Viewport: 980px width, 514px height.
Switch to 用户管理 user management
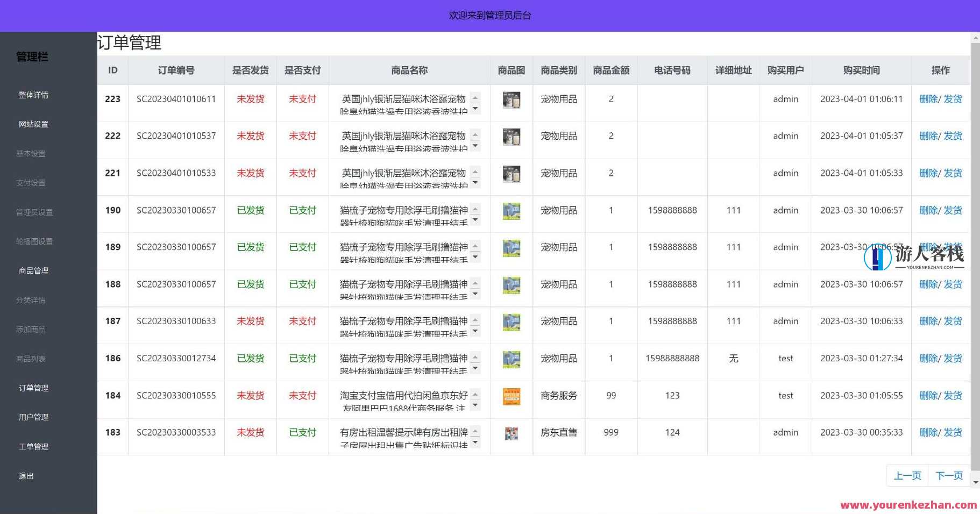click(x=33, y=417)
